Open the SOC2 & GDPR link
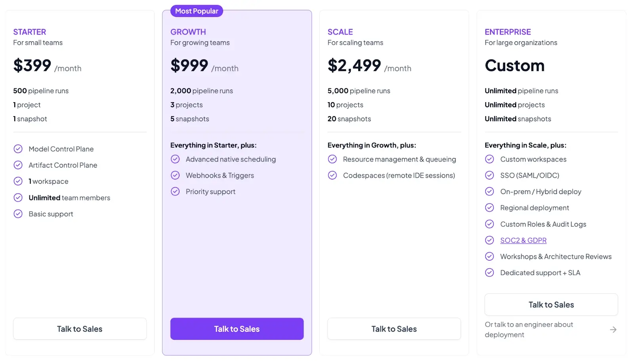This screenshot has height=364, width=634. pyautogui.click(x=523, y=240)
